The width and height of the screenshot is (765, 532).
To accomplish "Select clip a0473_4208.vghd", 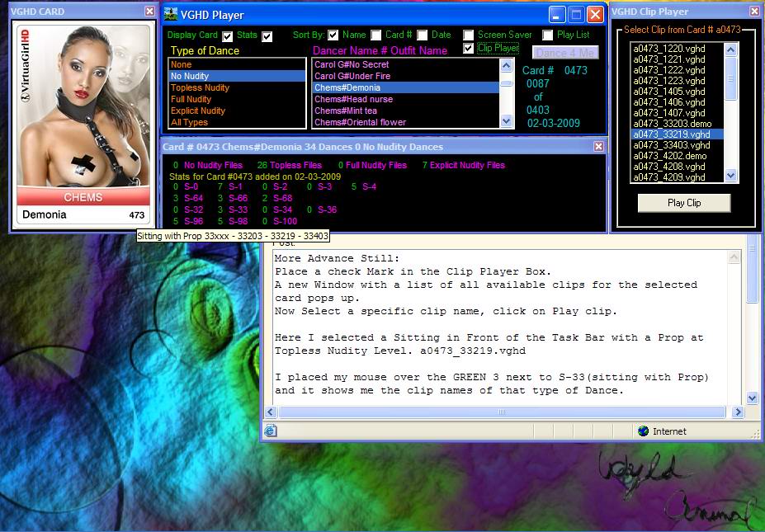I will [678, 167].
